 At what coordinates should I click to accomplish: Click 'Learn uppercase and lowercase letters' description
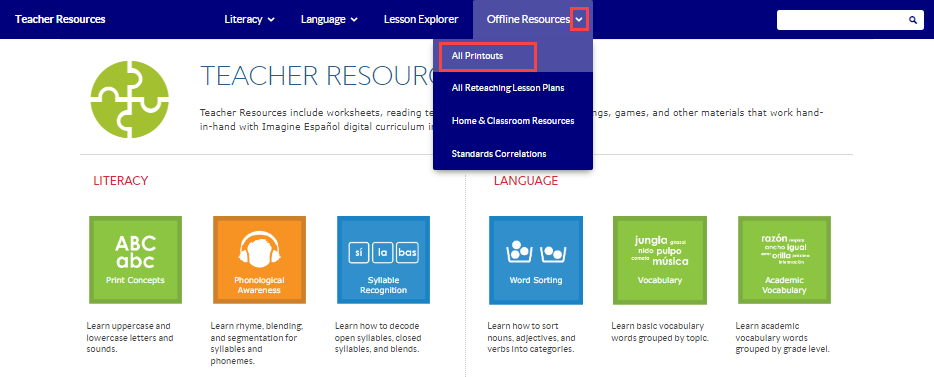[x=130, y=338]
